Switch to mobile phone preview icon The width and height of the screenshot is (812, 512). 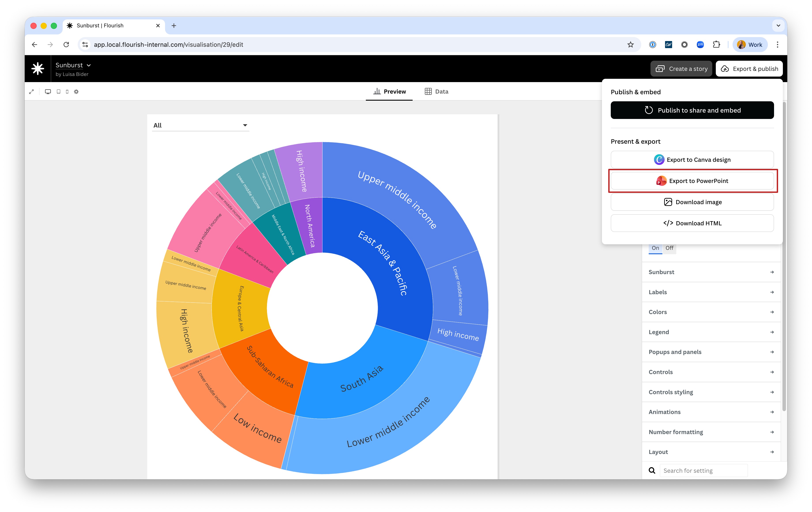coord(67,92)
